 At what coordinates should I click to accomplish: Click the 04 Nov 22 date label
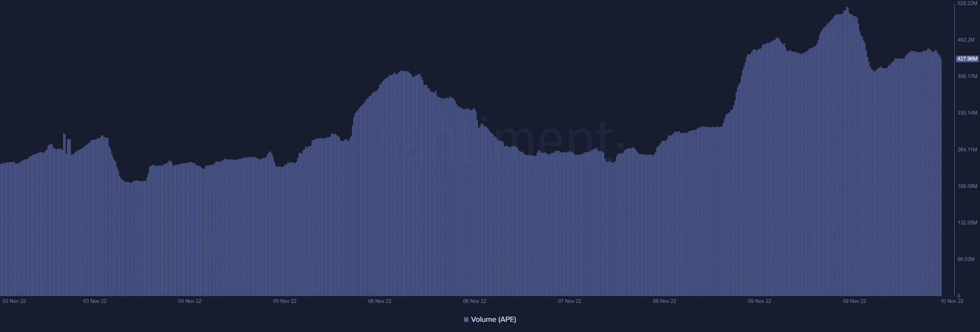pyautogui.click(x=190, y=301)
